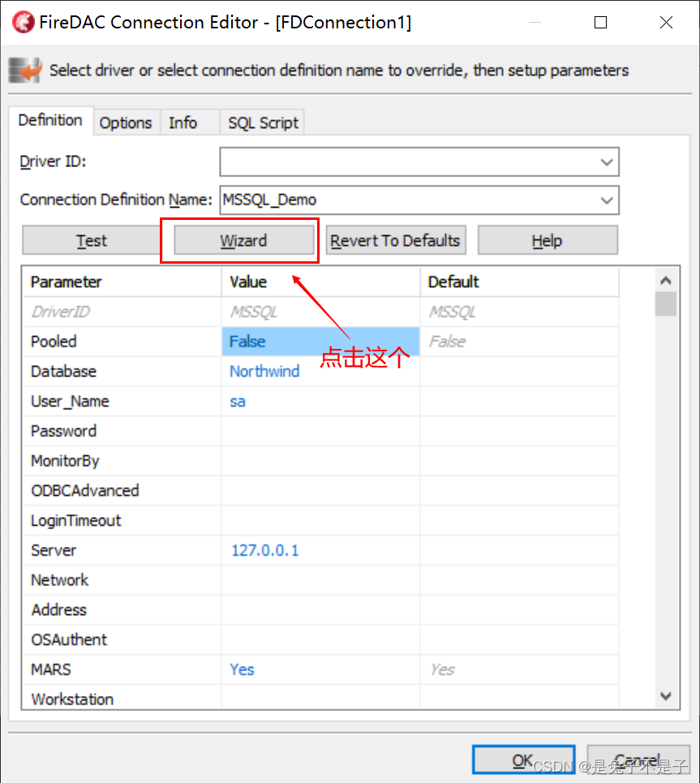Select the Password parameter row
700x783 pixels.
[x=122, y=431]
